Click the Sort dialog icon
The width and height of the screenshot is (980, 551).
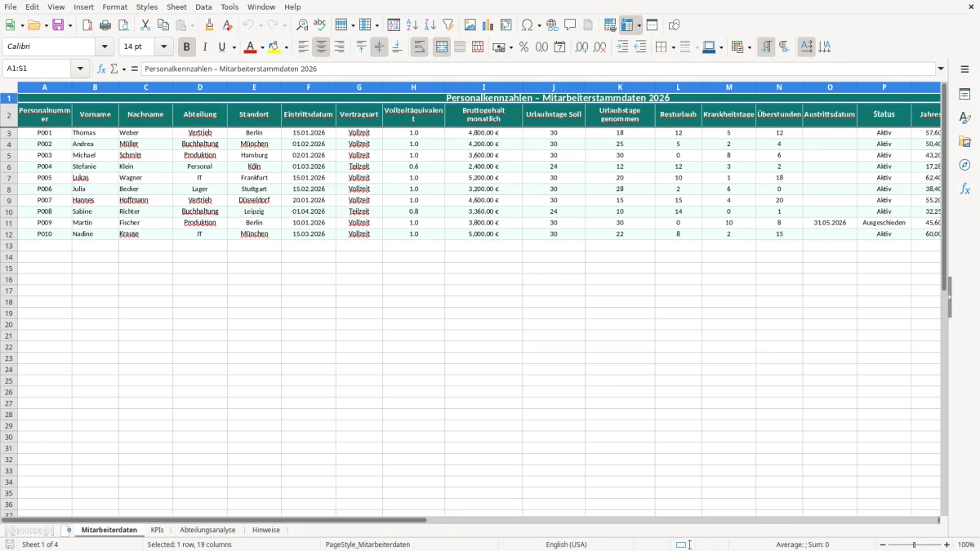[x=394, y=25]
